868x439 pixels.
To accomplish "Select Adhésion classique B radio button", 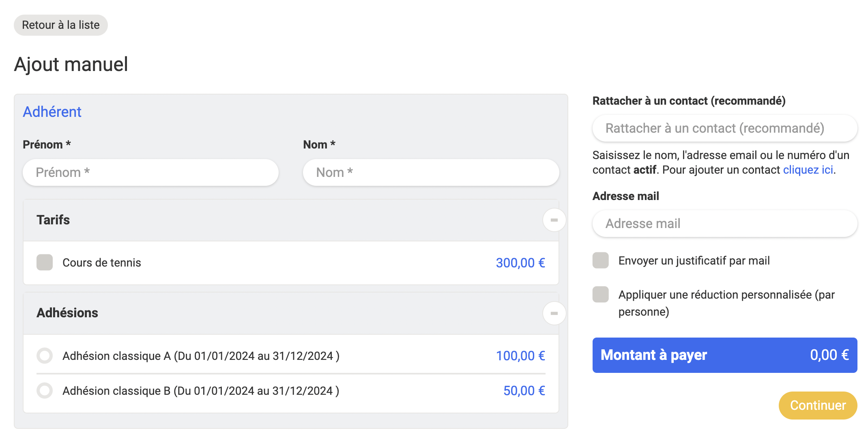I will pos(45,391).
